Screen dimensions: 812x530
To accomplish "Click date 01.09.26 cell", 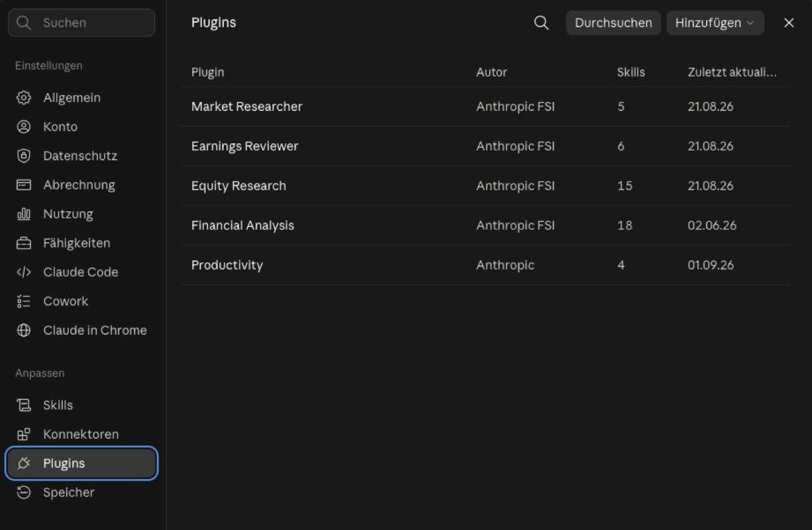I will [710, 265].
